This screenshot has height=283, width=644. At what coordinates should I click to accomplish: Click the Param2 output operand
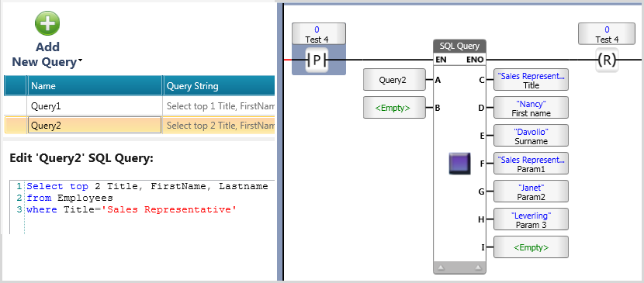coord(531,192)
